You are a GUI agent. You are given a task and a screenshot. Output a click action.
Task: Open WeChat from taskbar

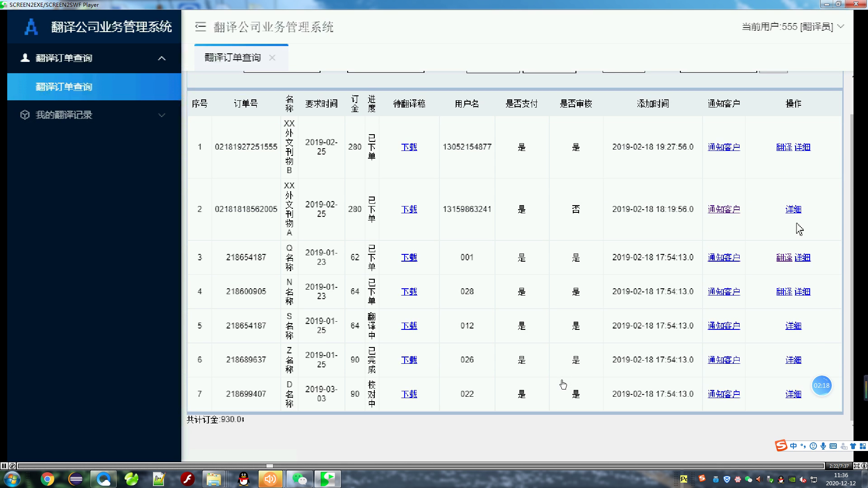coord(299,479)
